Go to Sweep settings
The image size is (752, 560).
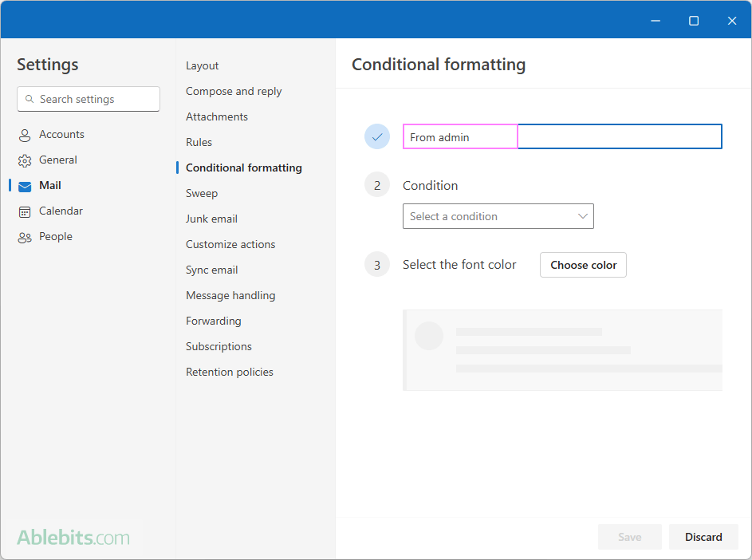pyautogui.click(x=202, y=193)
